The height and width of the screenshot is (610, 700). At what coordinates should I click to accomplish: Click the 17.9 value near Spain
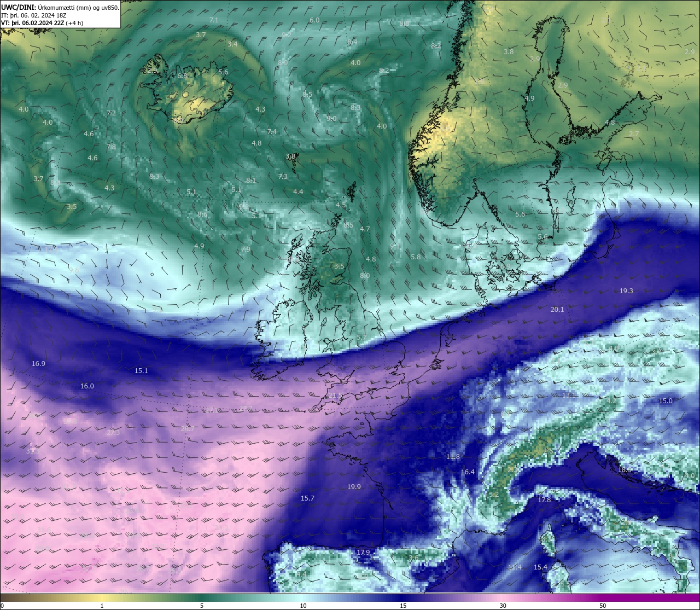[x=363, y=553]
